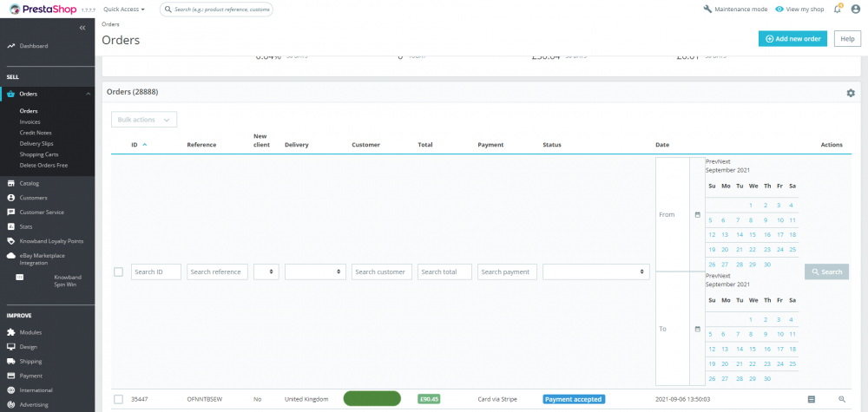868x412 pixels.
Task: Click the top search bar field
Action: [x=216, y=10]
